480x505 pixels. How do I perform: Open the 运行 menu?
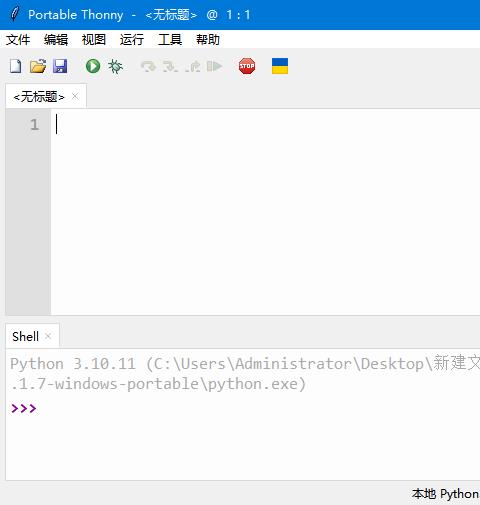132,40
